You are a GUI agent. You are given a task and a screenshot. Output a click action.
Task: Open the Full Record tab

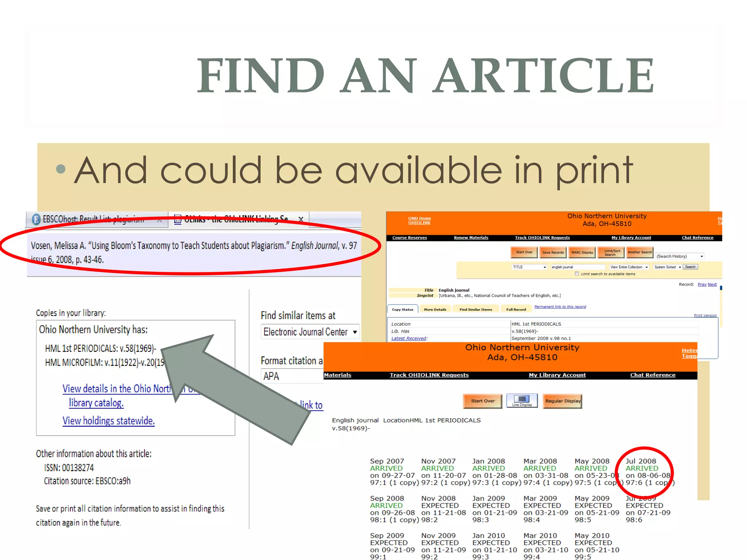point(516,310)
